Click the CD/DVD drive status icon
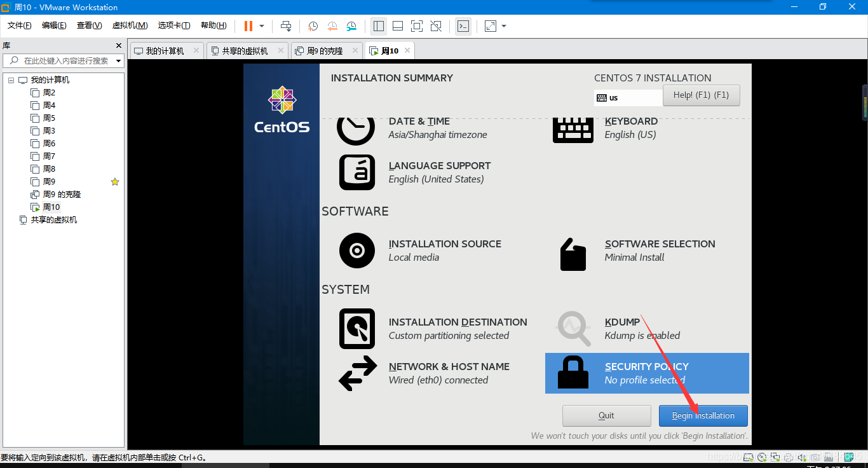868x468 pixels. point(762,457)
